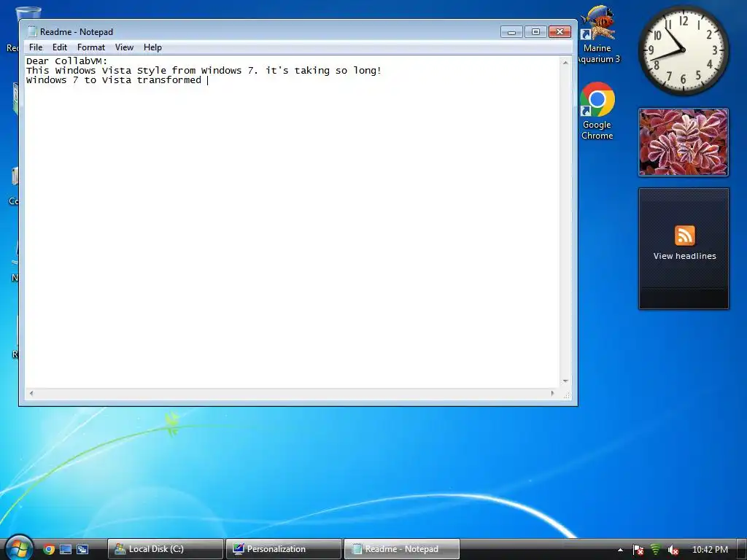Click the line 'Dear CollabVM:' in Notepad

click(67, 61)
